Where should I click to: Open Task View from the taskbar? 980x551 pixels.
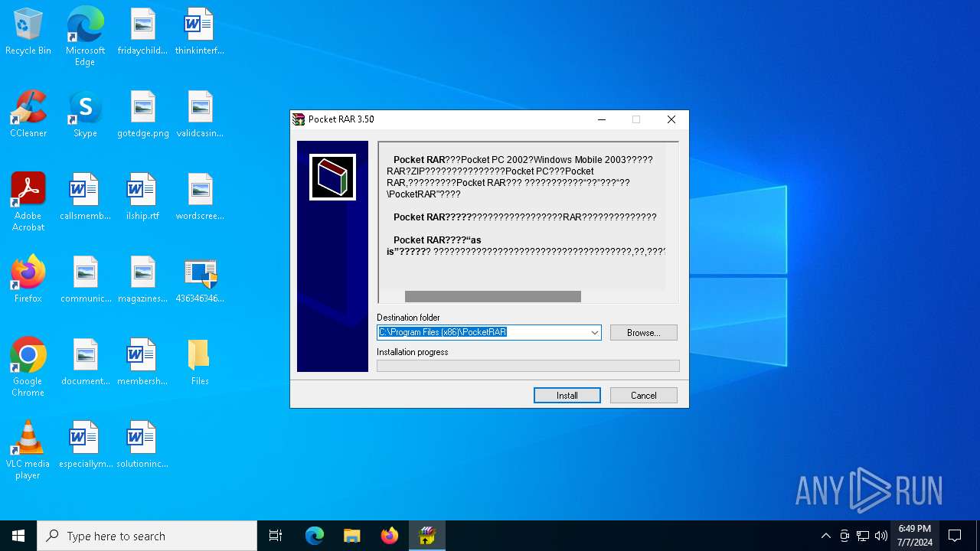point(276,536)
